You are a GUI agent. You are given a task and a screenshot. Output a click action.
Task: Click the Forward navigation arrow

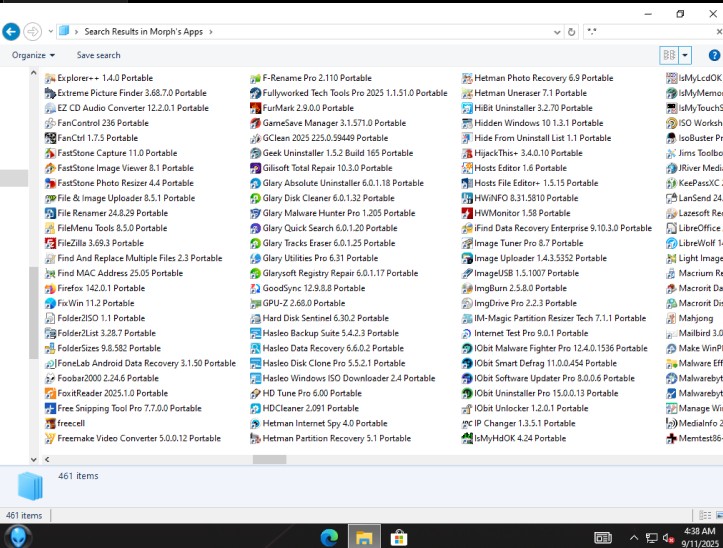(x=32, y=32)
